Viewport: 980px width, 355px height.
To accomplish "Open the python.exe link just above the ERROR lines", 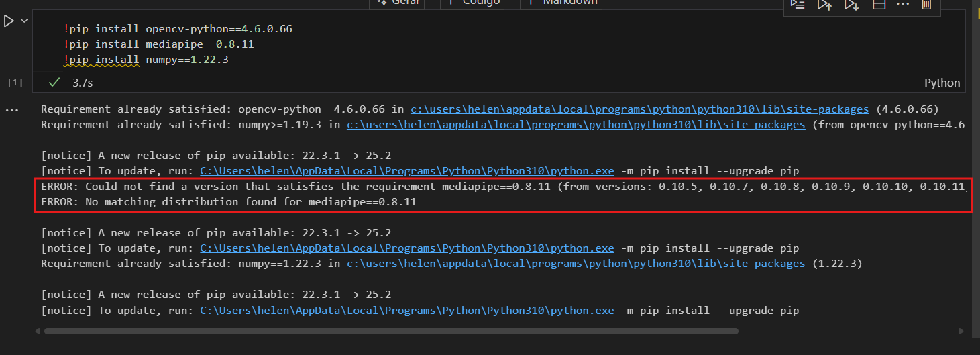I will tap(407, 170).
